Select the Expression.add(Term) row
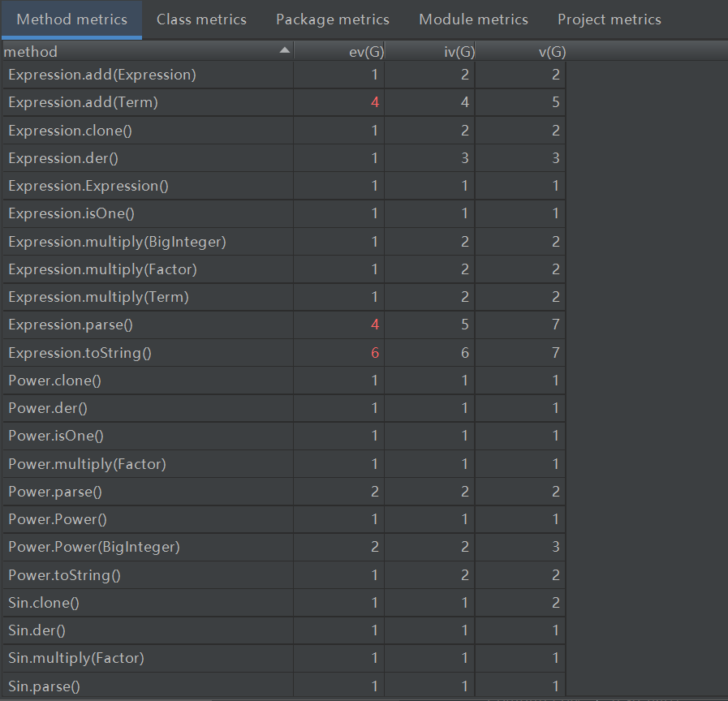Image resolution: width=728 pixels, height=701 pixels. click(x=83, y=103)
